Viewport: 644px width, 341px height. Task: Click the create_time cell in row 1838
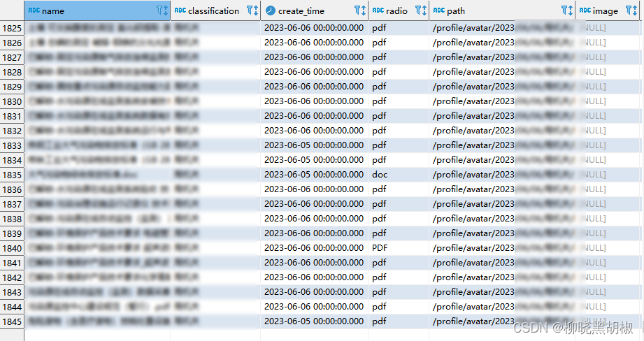(315, 219)
